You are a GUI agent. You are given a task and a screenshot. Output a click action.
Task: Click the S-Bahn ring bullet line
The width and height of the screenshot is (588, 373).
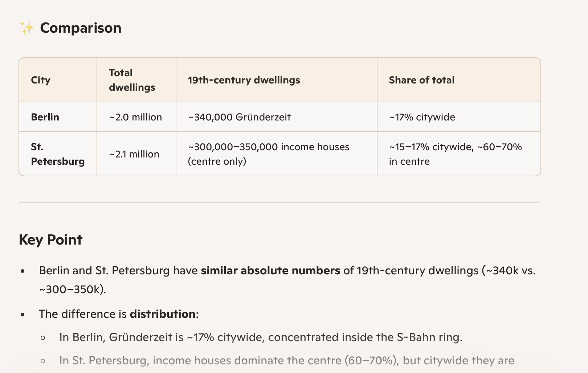[x=261, y=337]
